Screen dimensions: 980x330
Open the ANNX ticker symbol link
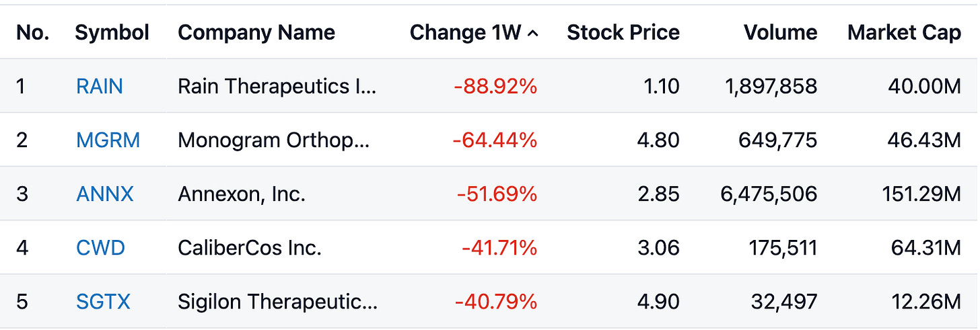(x=105, y=194)
